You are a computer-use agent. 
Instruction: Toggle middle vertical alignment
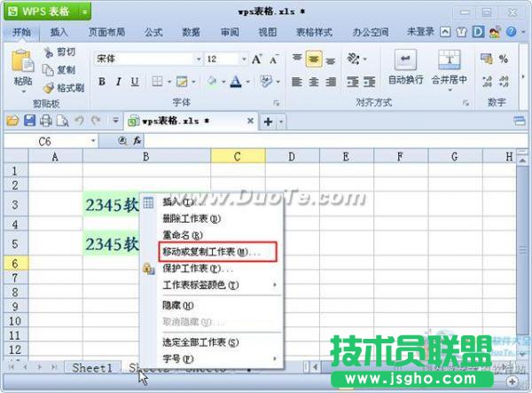314,59
